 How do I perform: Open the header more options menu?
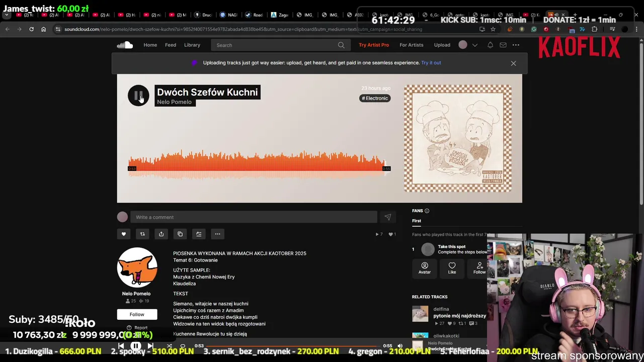516,45
